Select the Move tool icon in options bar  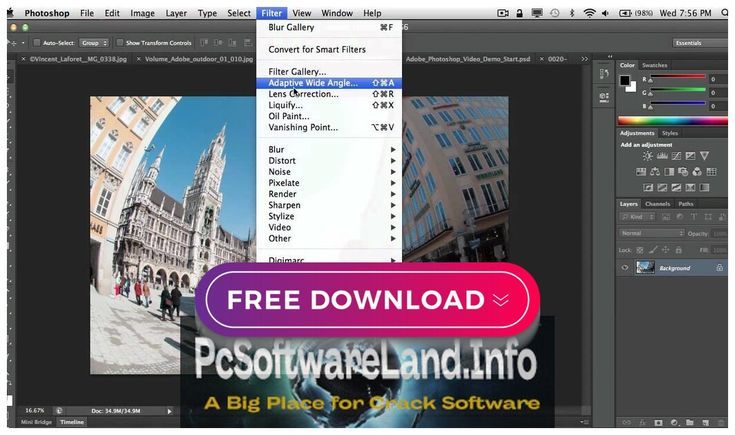pos(12,43)
